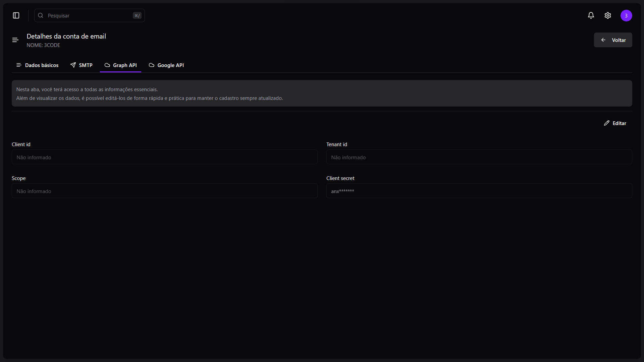The height and width of the screenshot is (362, 644).
Task: Open settings gear icon
Action: (x=608, y=15)
